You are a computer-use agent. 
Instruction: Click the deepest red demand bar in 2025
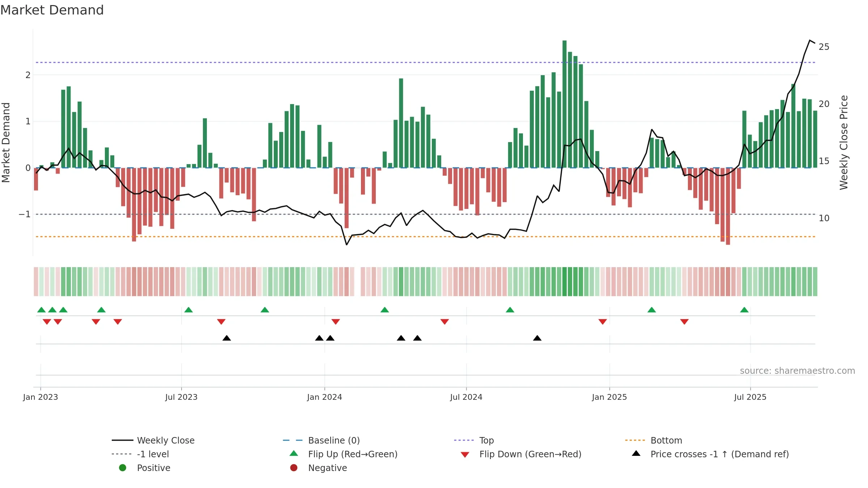click(x=728, y=206)
